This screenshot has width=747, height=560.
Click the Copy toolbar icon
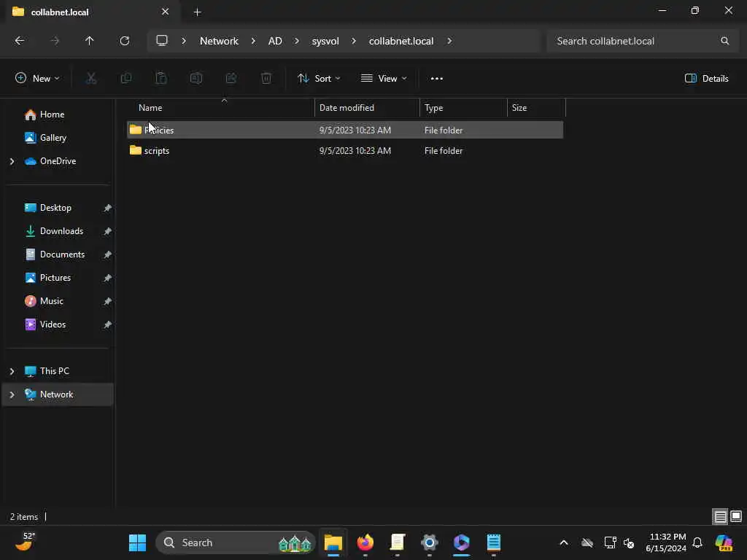(x=126, y=78)
